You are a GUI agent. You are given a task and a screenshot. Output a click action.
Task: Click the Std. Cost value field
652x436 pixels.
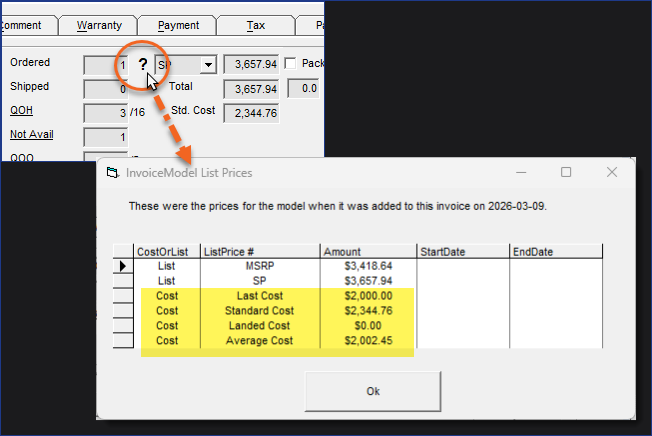coord(251,113)
